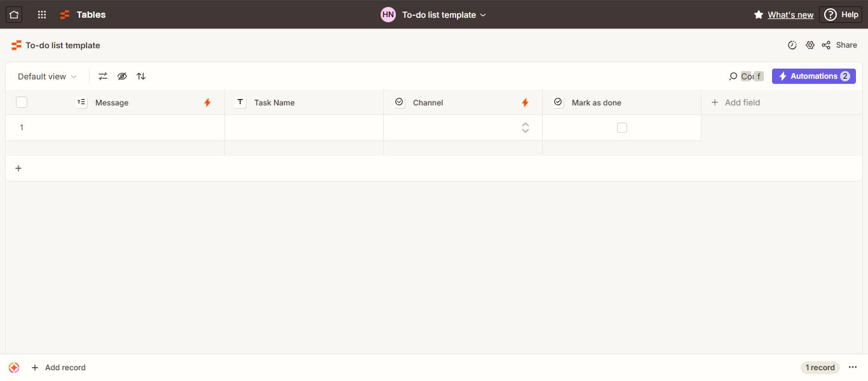Screen dimensions: 868x381
Task: Click the history clock icon near Share
Action: coord(792,45)
